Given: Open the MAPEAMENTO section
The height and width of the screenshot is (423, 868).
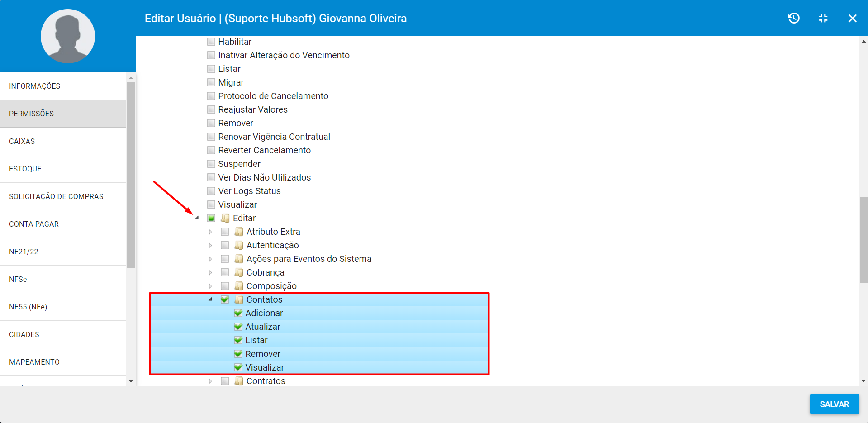Looking at the screenshot, I should click(x=63, y=362).
